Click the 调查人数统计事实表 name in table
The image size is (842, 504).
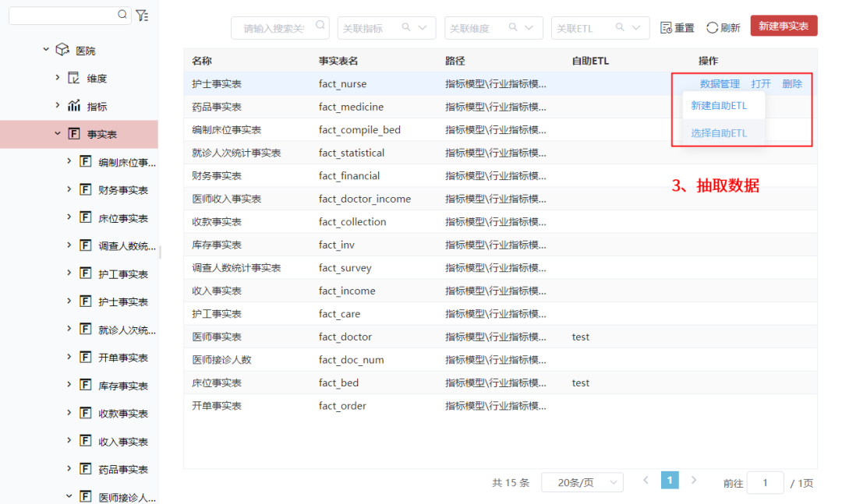tap(236, 268)
